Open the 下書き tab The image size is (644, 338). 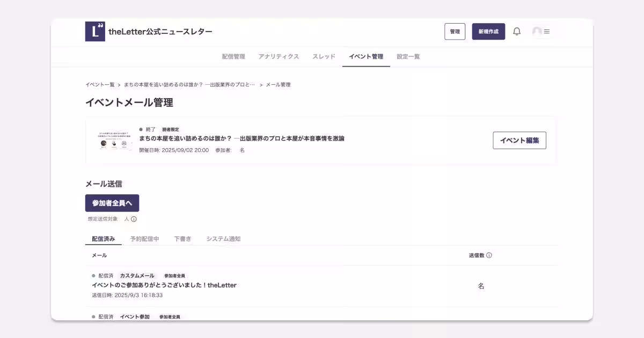[x=183, y=239]
